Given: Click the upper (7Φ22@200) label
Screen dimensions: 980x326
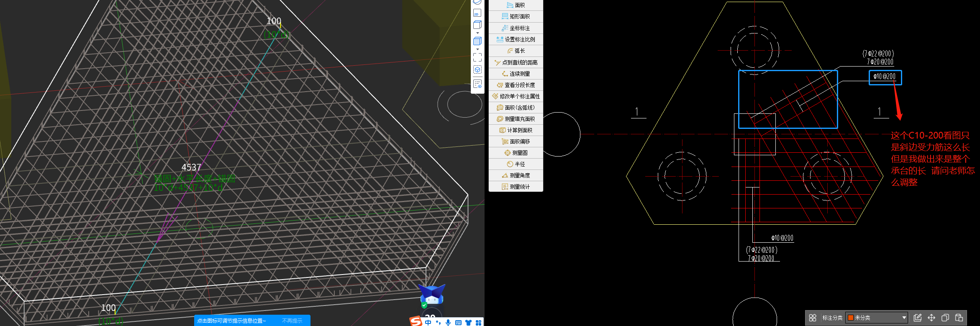Looking at the screenshot, I should tap(878, 54).
